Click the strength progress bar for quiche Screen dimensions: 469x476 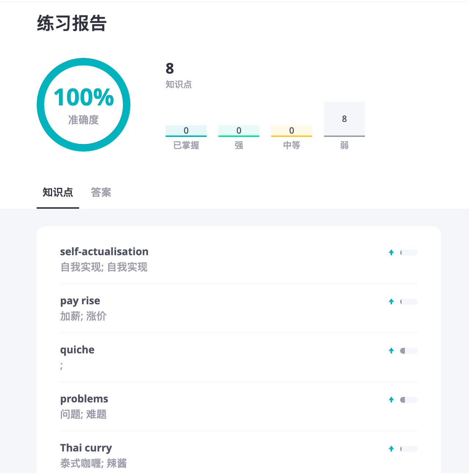coord(409,351)
